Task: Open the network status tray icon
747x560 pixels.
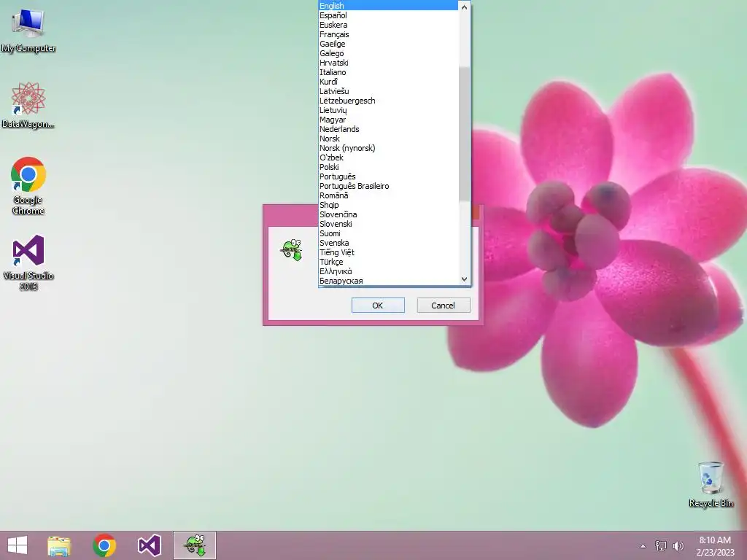Action: pyautogui.click(x=661, y=545)
